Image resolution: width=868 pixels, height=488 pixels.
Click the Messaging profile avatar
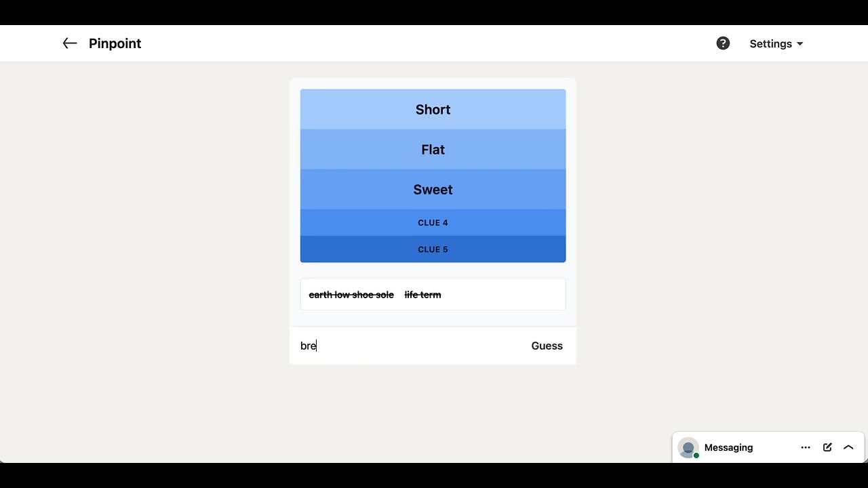688,447
